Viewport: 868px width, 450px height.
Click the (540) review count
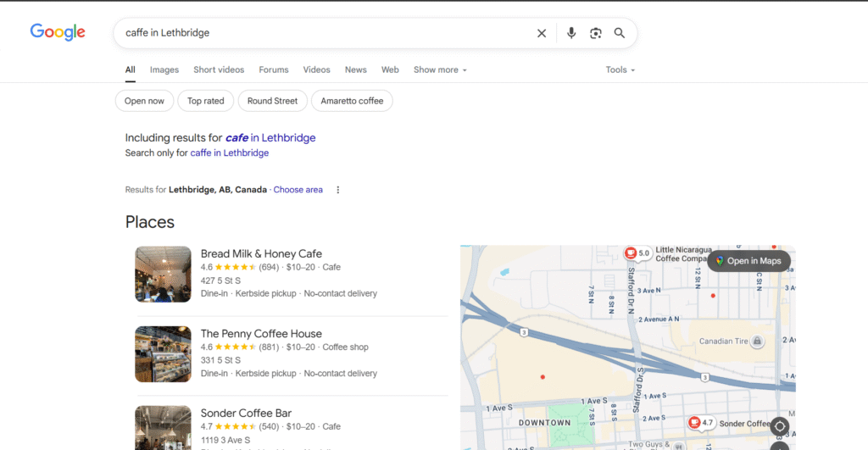pos(269,427)
